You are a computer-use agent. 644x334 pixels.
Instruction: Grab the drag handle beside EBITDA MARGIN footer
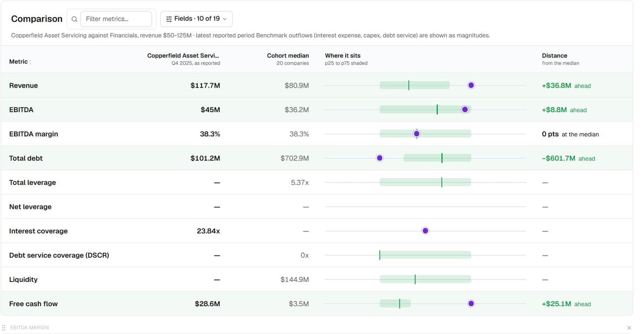click(4, 327)
